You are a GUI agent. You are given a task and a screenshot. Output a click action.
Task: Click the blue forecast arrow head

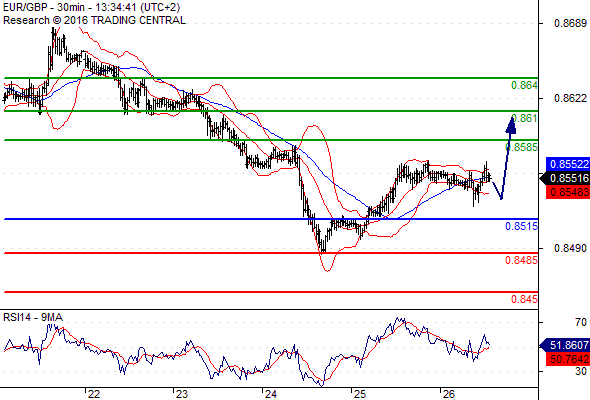click(x=511, y=125)
